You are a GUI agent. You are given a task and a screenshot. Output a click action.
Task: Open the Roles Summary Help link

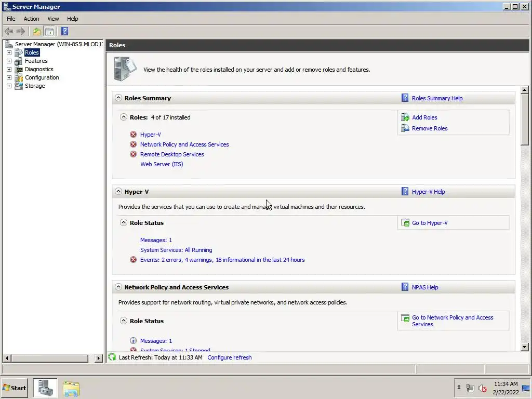pos(437,98)
